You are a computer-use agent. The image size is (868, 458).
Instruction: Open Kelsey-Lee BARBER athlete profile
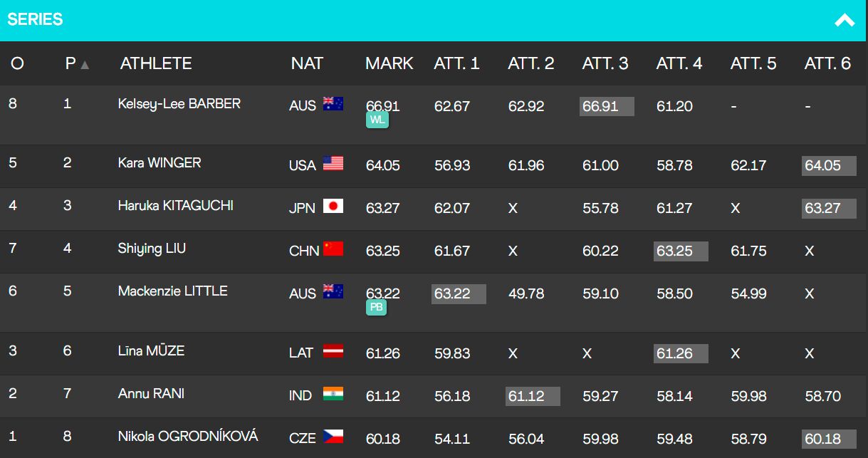(x=179, y=104)
